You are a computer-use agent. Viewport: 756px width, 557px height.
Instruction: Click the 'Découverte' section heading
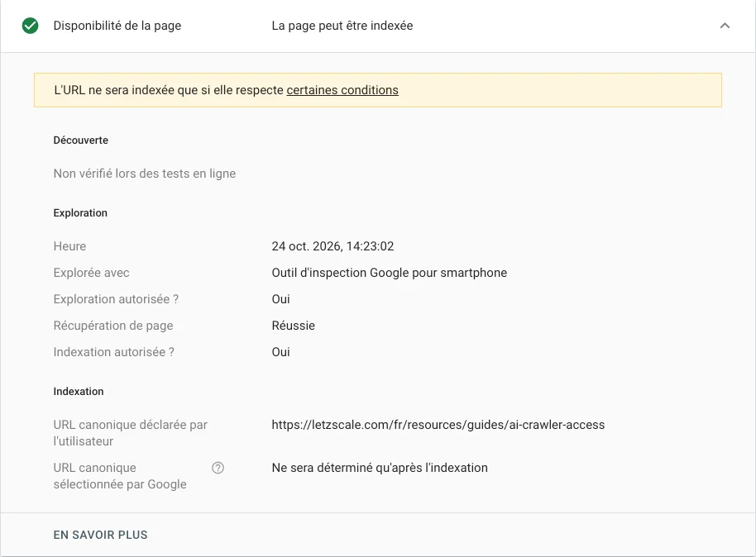[80, 140]
